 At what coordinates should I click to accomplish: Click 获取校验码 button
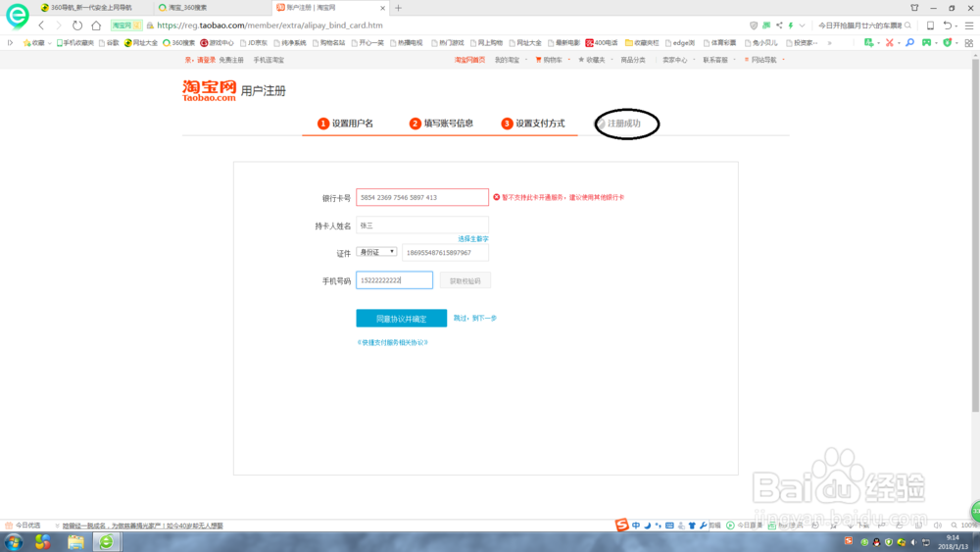465,280
